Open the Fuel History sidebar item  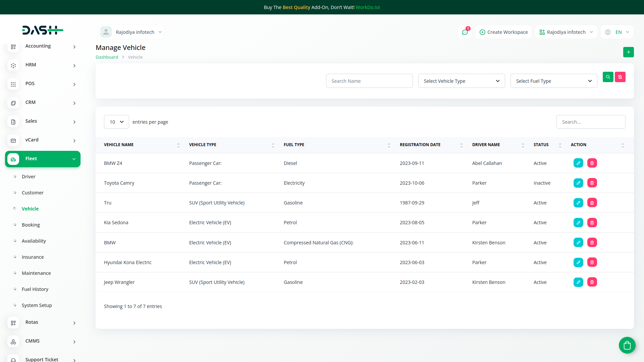[x=35, y=289]
